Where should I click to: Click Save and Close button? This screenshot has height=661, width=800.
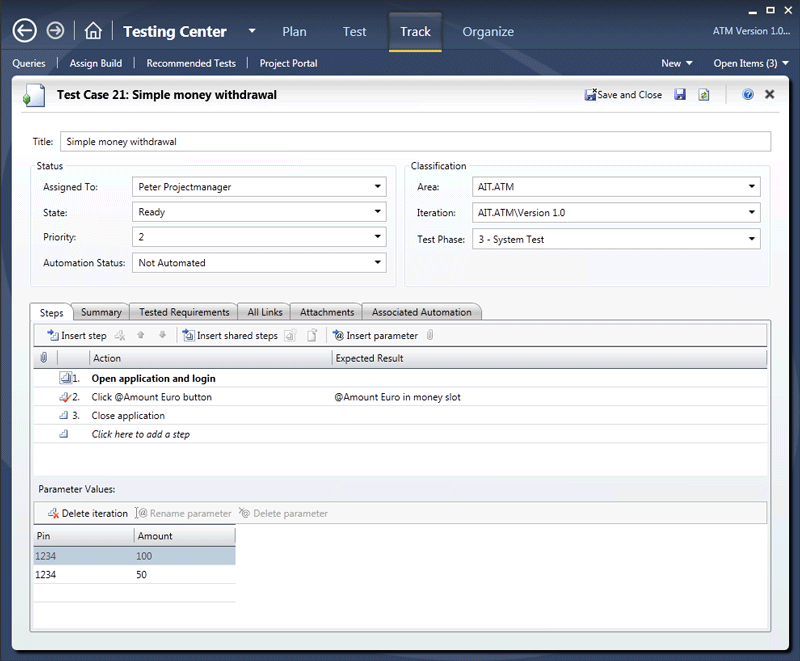click(x=622, y=95)
